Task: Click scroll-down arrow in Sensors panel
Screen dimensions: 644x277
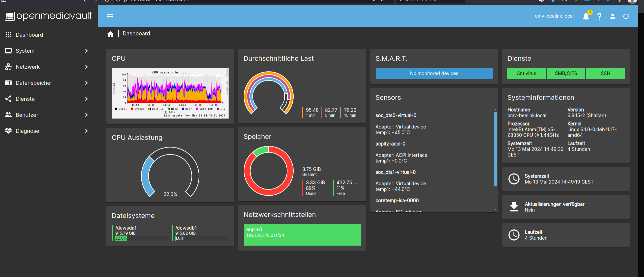Action: pos(495,210)
